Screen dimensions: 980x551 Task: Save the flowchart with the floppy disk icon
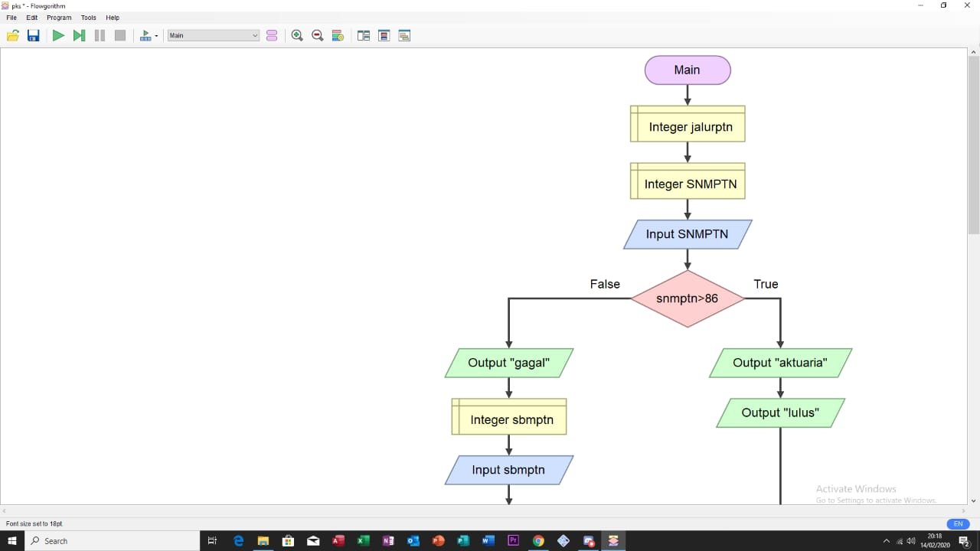coord(33,35)
